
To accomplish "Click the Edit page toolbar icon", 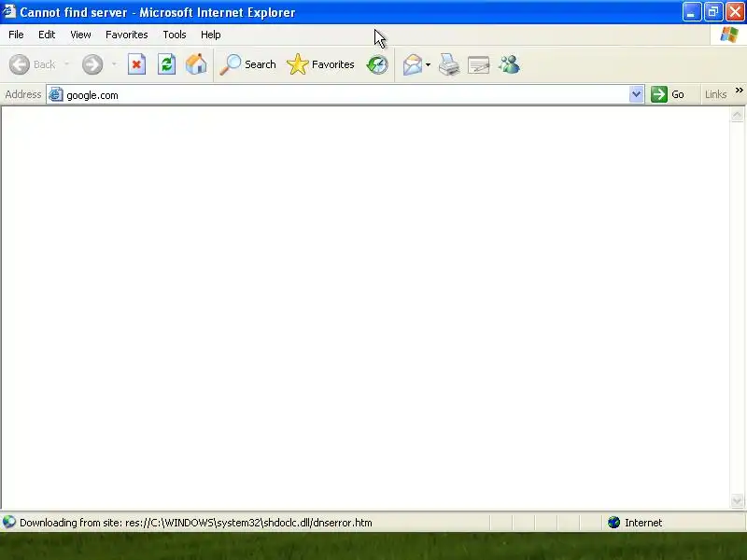I will pyautogui.click(x=479, y=64).
